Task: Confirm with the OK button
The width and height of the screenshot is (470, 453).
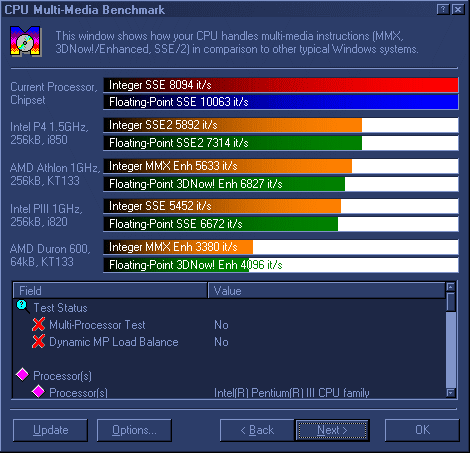Action: tap(422, 430)
